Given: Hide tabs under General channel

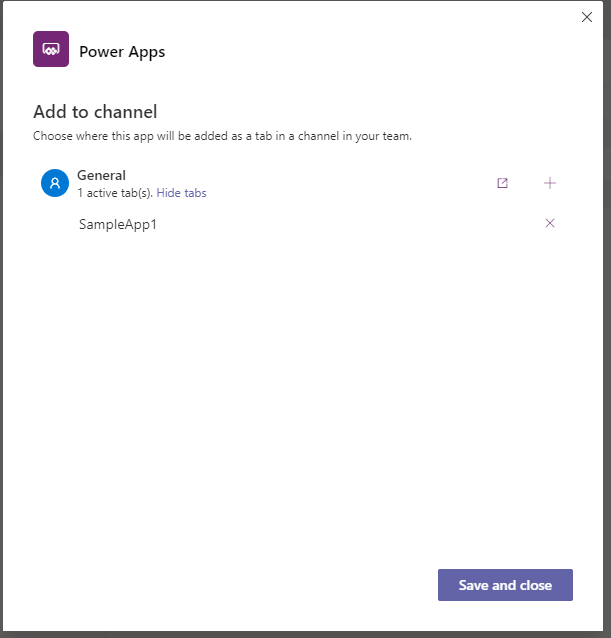Looking at the screenshot, I should (181, 193).
